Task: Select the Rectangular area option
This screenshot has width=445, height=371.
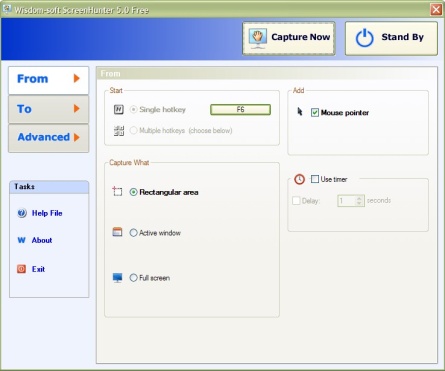Action: tap(133, 192)
